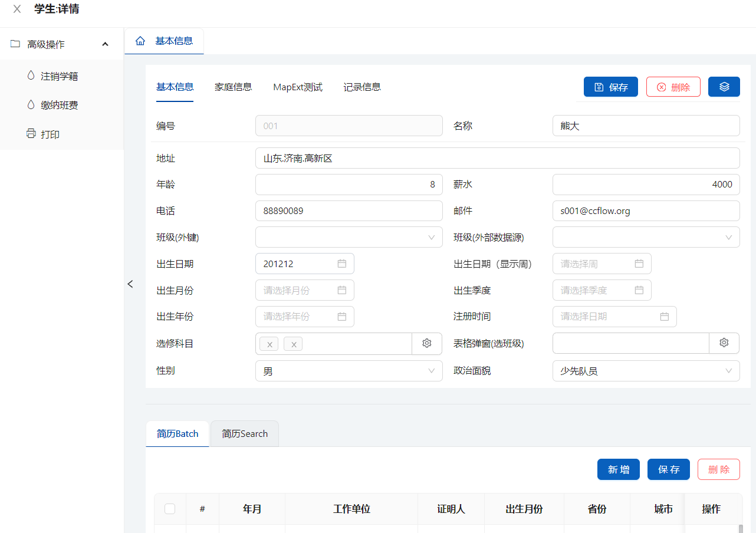
Task: Open calendar icon in 出生月份 picker
Action: coord(341,290)
